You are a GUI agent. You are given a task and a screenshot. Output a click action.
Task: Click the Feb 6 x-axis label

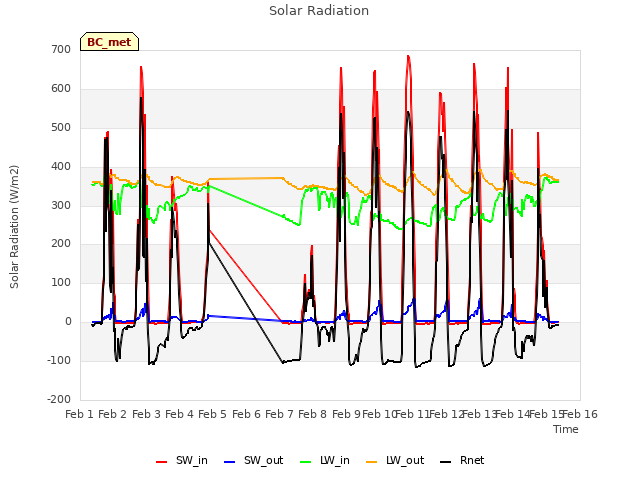tap(246, 414)
